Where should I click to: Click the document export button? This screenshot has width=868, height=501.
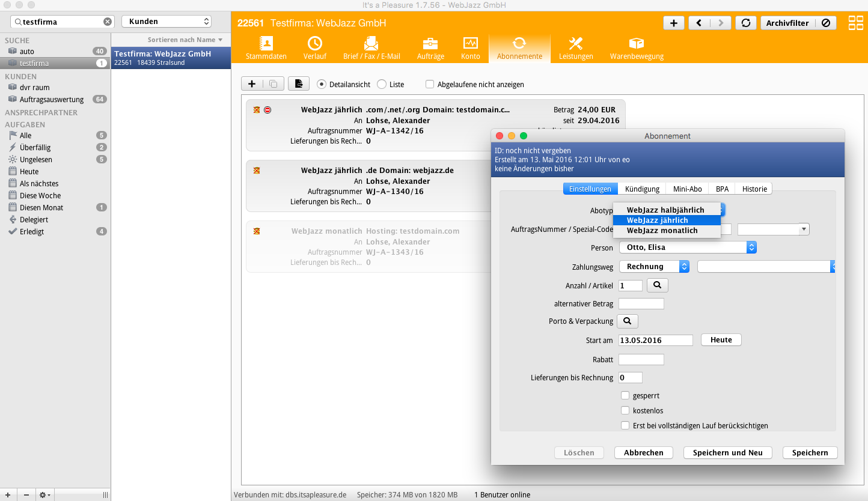coord(298,84)
